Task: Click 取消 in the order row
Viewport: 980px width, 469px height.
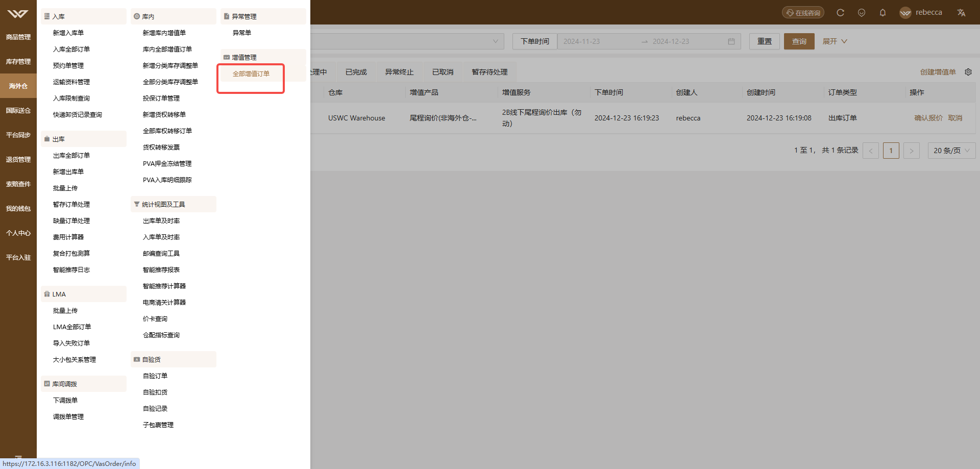Action: coord(955,118)
